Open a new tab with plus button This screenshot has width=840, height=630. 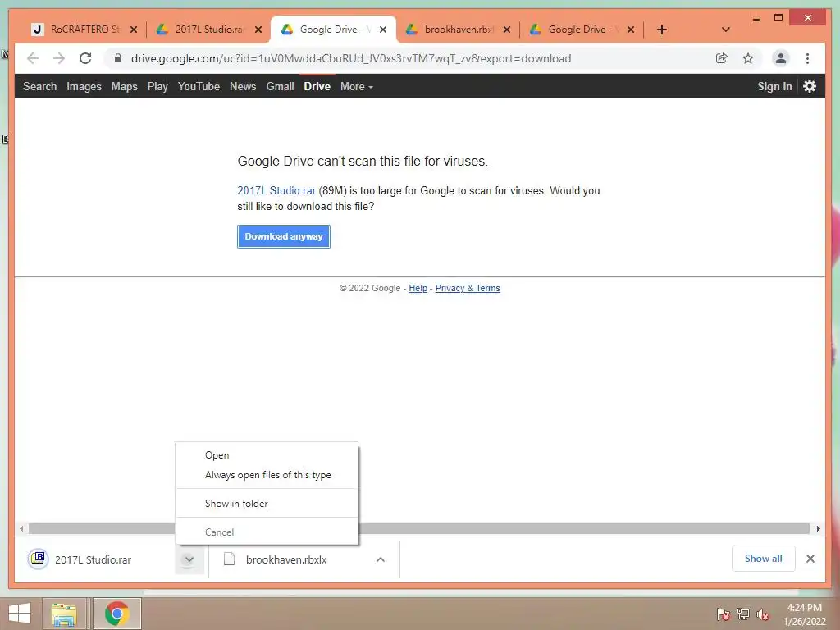point(662,30)
